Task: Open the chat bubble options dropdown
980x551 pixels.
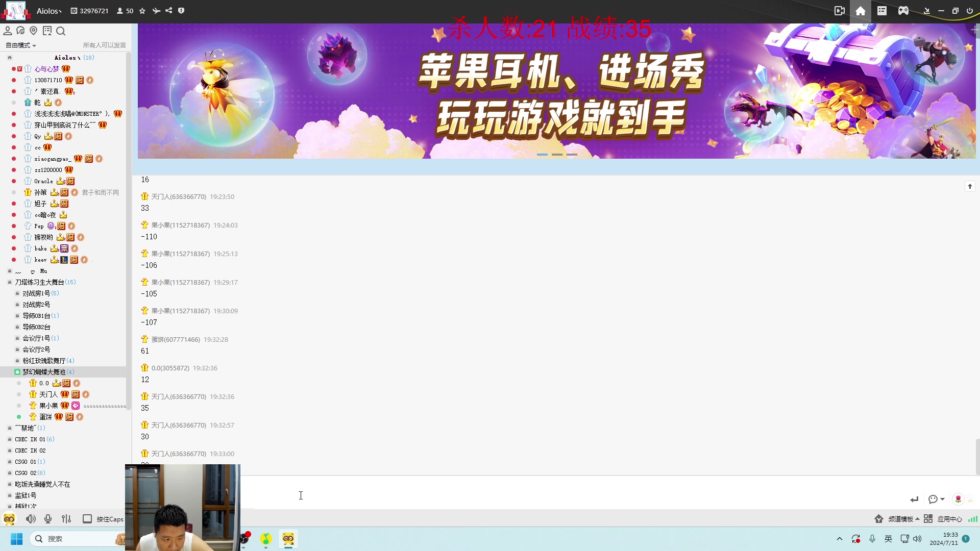Action: (937, 499)
